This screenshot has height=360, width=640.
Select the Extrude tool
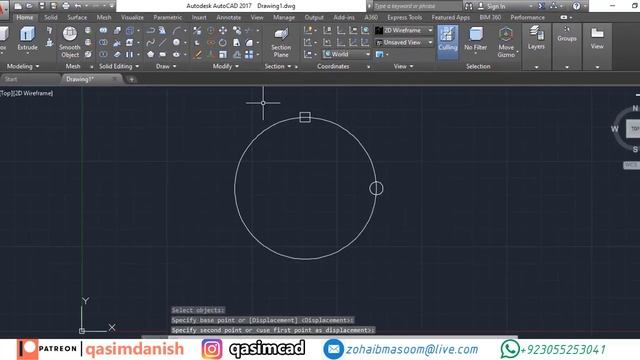click(x=27, y=39)
